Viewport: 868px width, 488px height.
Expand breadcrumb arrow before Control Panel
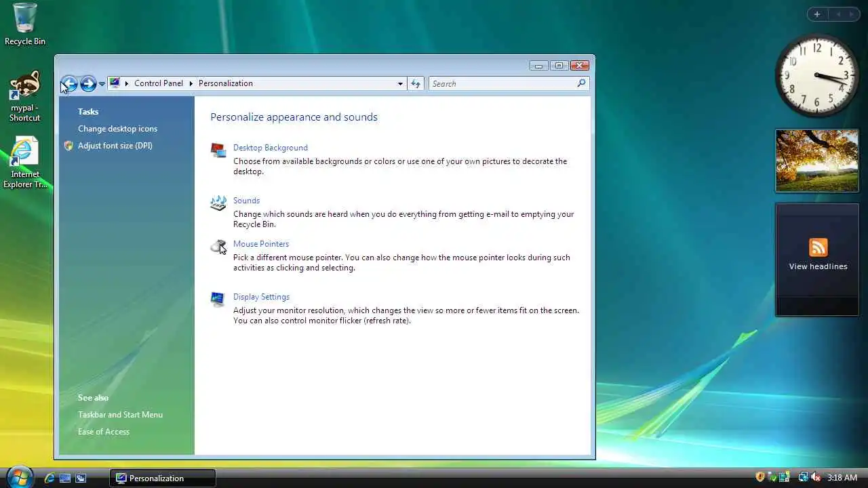point(126,83)
